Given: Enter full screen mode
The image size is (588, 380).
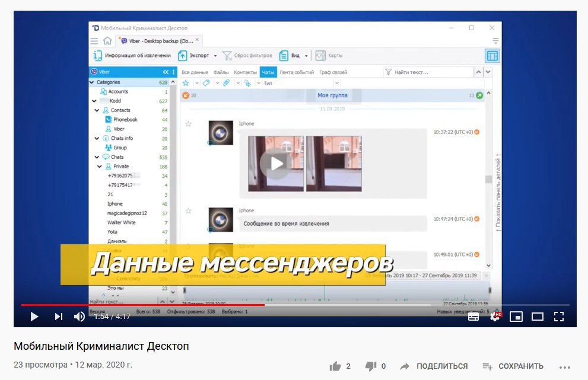Looking at the screenshot, I should pyautogui.click(x=559, y=317).
